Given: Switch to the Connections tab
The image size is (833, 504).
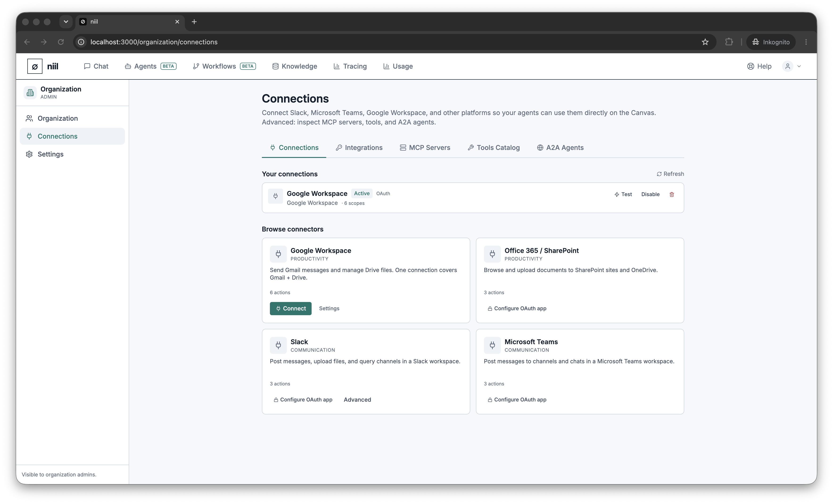Looking at the screenshot, I should click(294, 148).
